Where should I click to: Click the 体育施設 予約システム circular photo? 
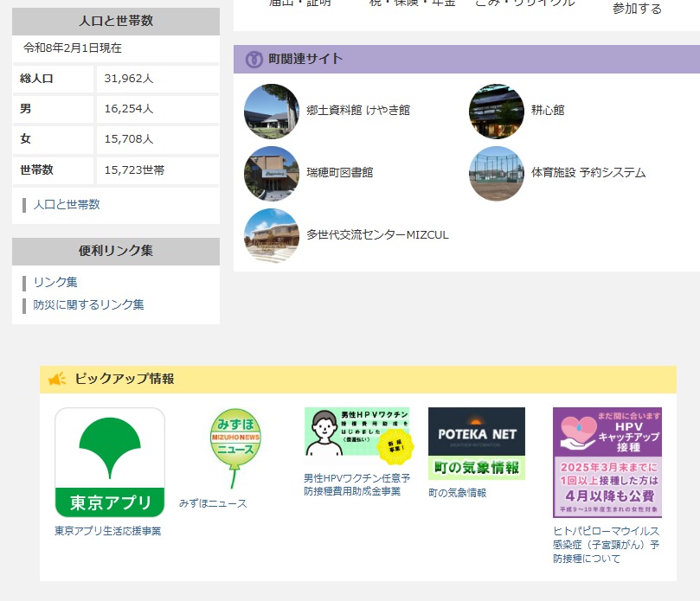pyautogui.click(x=497, y=173)
